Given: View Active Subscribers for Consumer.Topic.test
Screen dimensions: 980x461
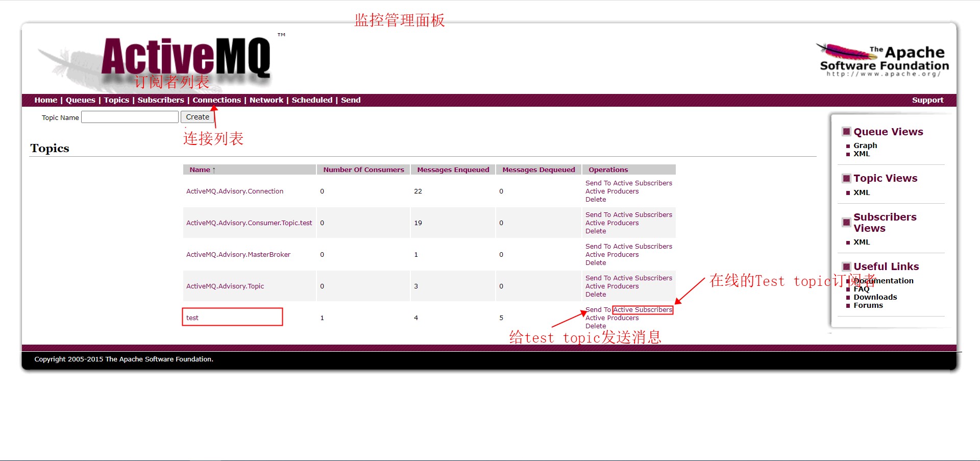Looking at the screenshot, I should 643,214.
